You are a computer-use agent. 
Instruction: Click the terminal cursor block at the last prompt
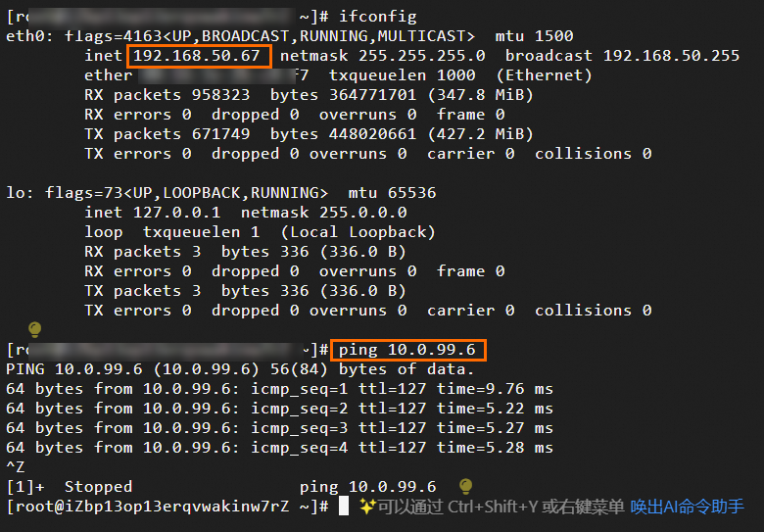[x=344, y=507]
